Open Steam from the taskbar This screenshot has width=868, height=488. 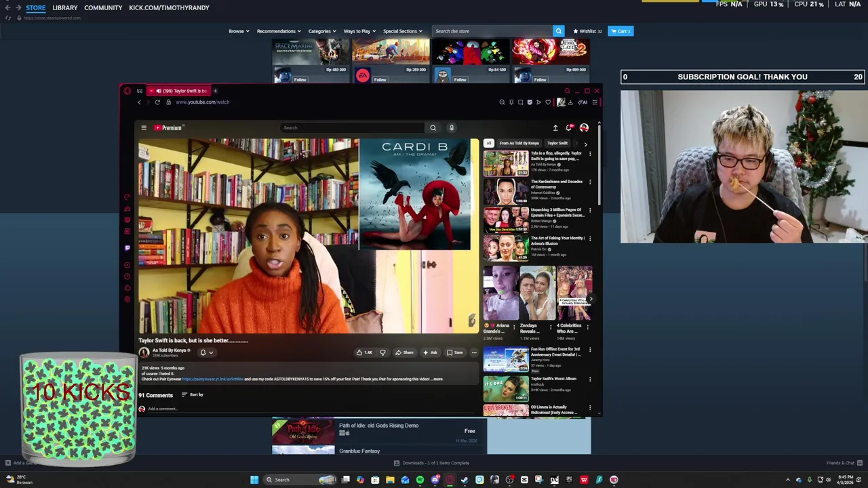pyautogui.click(x=465, y=480)
